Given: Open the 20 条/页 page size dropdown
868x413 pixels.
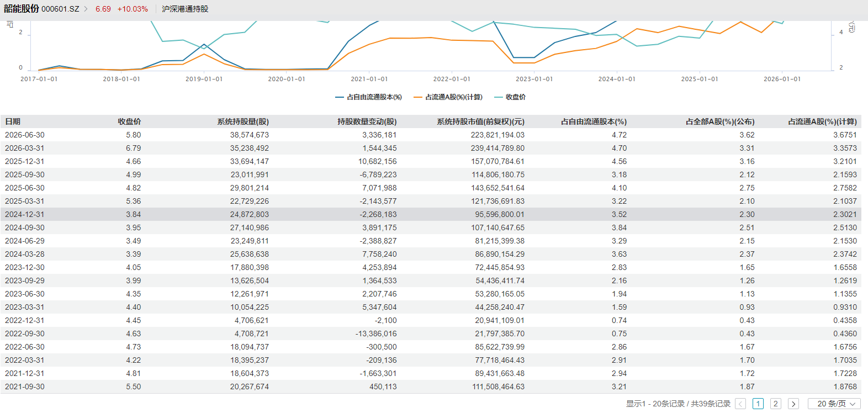Looking at the screenshot, I should click(x=834, y=404).
